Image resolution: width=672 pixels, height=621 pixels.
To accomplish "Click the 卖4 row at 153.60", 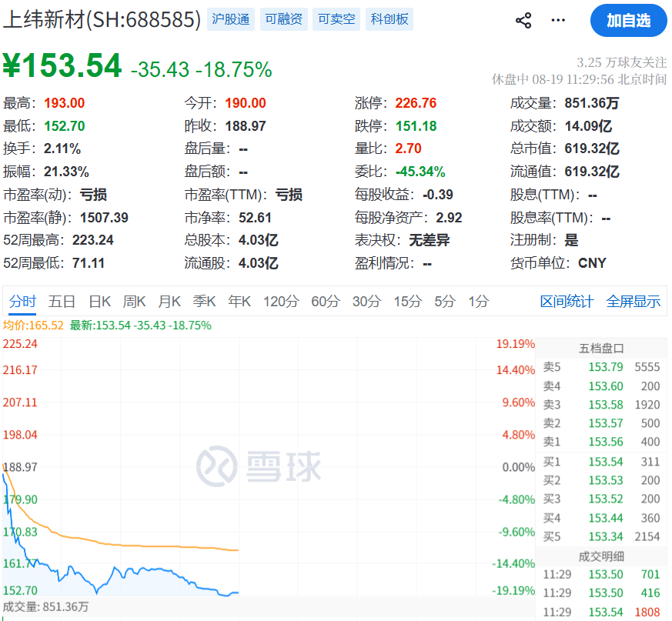I will pyautogui.click(x=601, y=386).
